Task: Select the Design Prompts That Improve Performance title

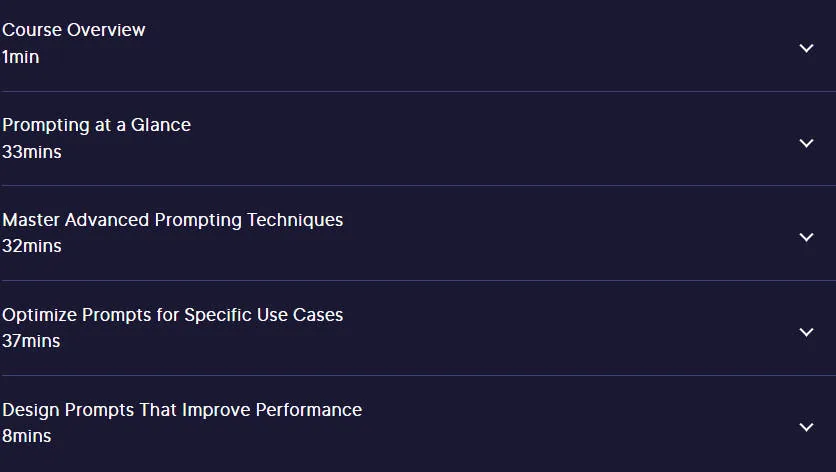Action: tap(182, 410)
